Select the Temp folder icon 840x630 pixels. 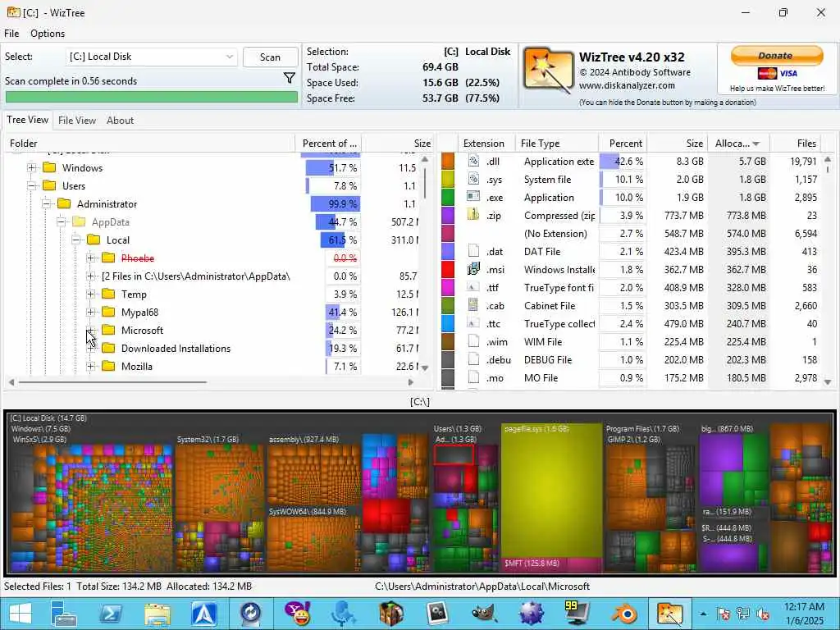(x=108, y=294)
